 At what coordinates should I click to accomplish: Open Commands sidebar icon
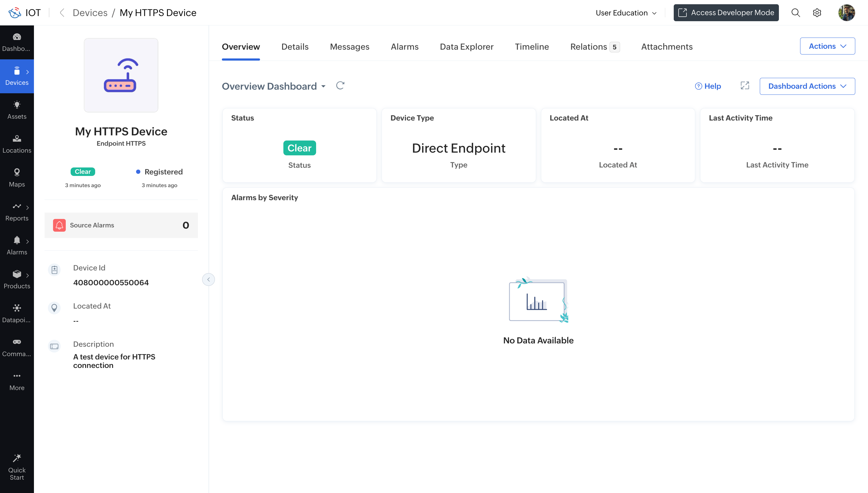[x=17, y=347]
